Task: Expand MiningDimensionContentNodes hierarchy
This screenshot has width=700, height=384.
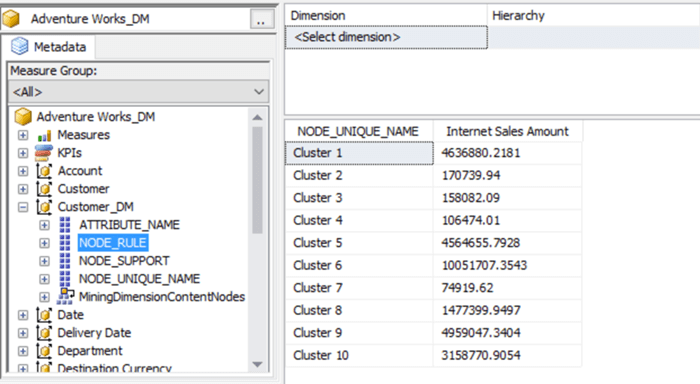Action: click(44, 297)
